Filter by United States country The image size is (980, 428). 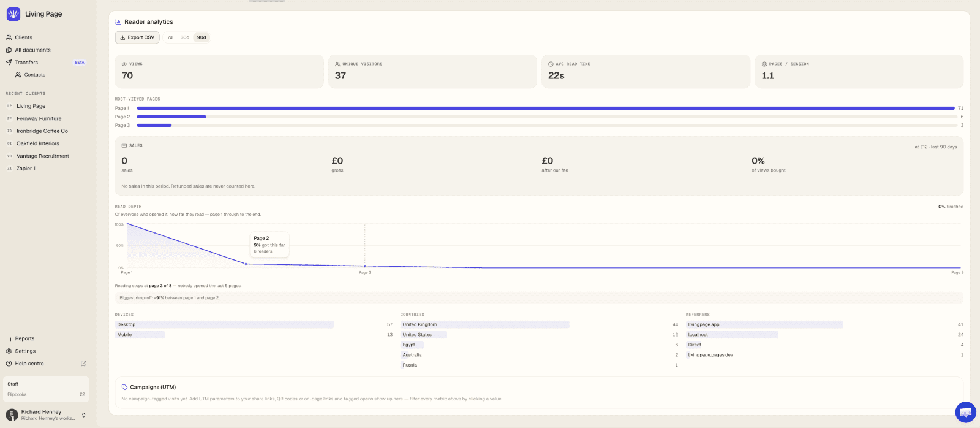(x=539, y=335)
